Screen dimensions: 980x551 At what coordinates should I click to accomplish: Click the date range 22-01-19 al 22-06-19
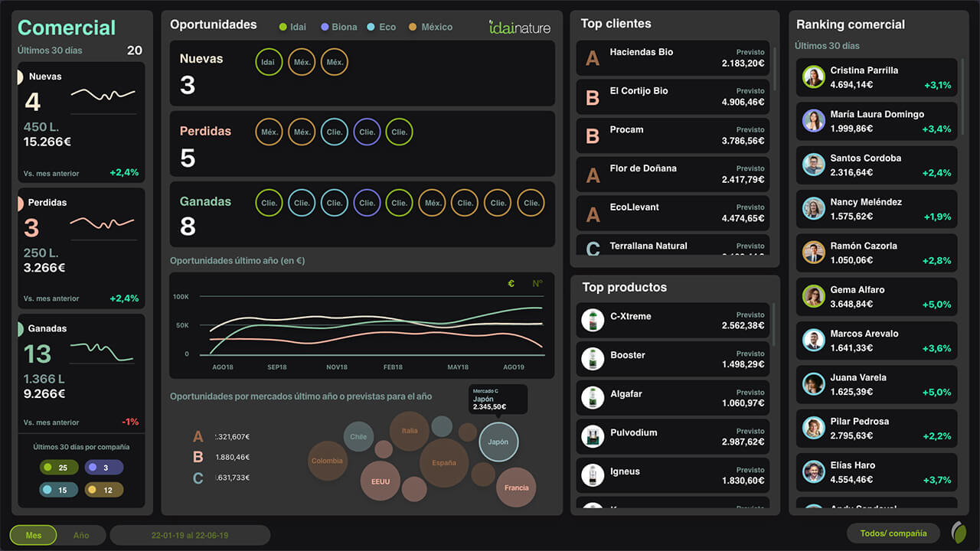point(190,535)
